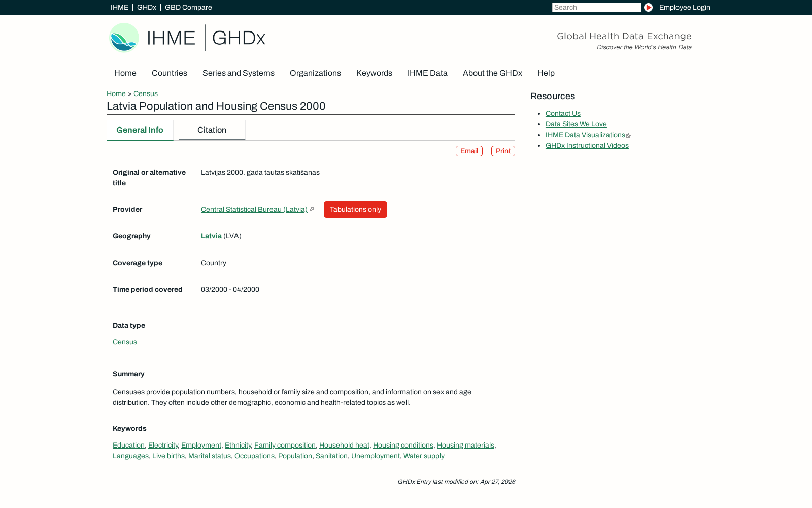The image size is (812, 508).
Task: Focus the Search input field
Action: click(x=596, y=8)
